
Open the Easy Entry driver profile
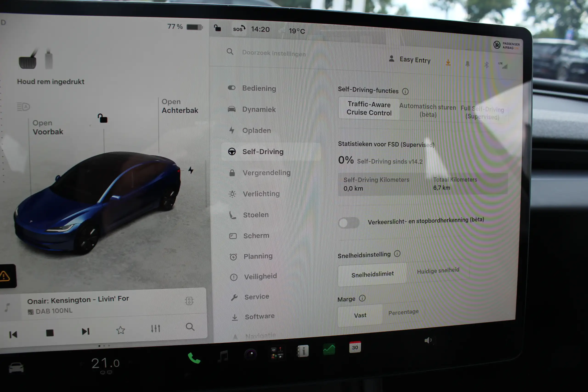[x=410, y=60]
